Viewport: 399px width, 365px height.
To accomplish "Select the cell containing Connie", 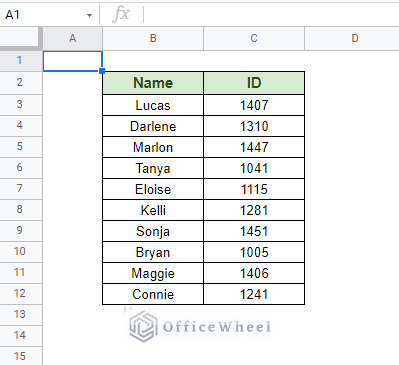I will click(x=153, y=294).
